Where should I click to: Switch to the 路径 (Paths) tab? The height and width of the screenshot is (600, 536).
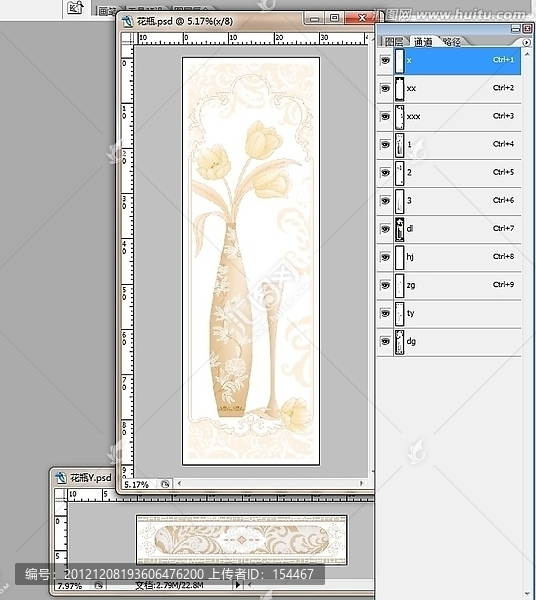point(451,42)
